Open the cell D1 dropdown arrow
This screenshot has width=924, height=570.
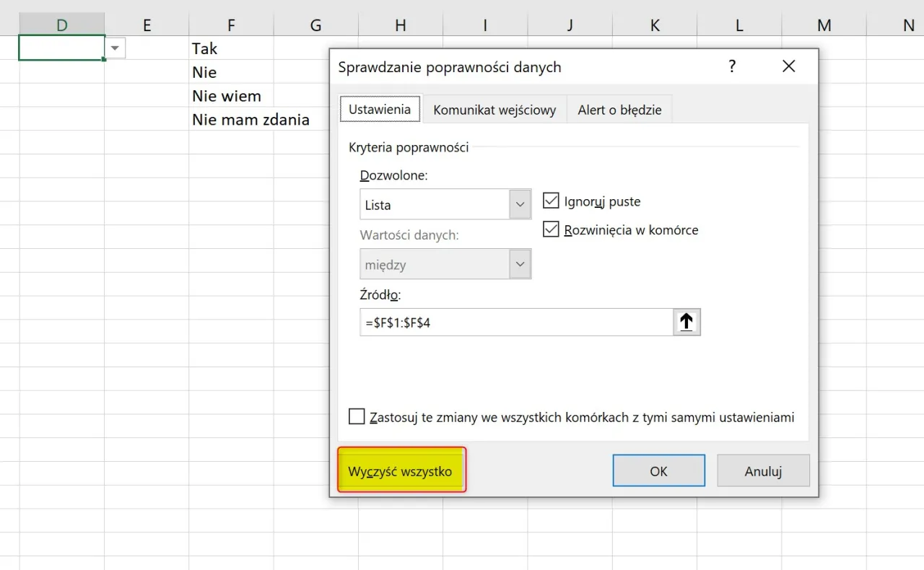[115, 48]
